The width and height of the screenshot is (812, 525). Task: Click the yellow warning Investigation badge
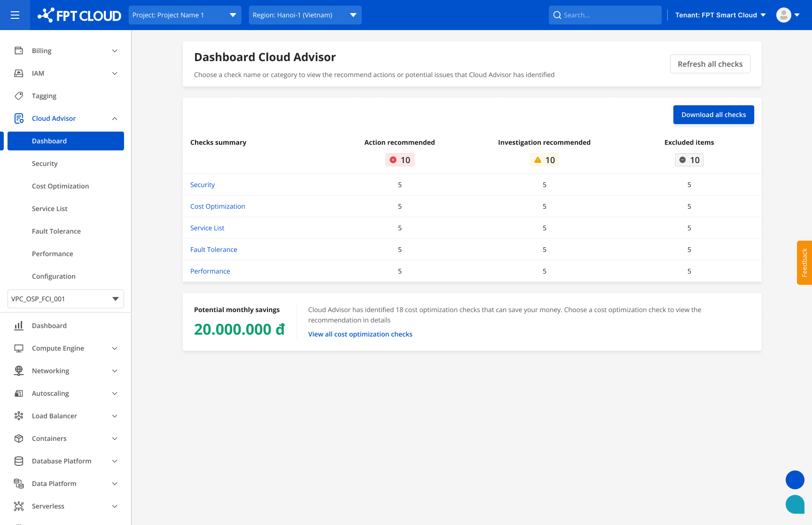pos(545,160)
